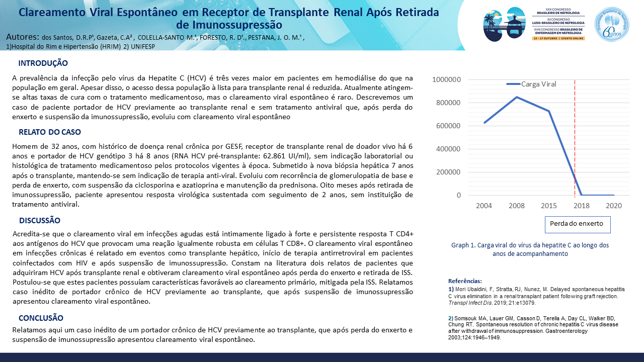Click the Somsouk MA reference entry
Image resolution: width=644 pixels, height=362 pixels.
535,328
